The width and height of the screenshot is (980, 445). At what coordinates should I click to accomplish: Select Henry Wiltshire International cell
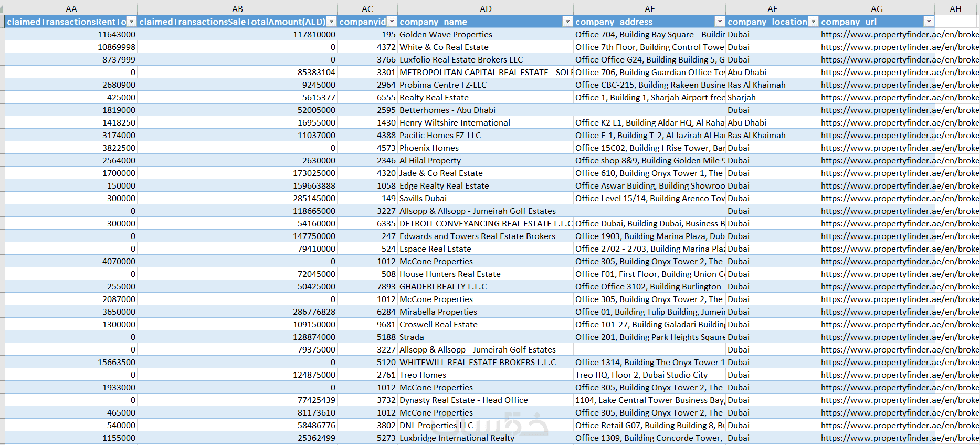[486, 122]
